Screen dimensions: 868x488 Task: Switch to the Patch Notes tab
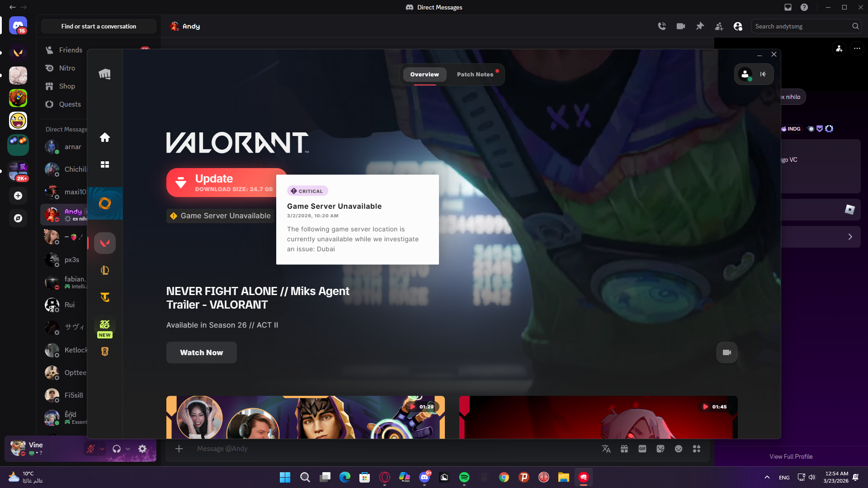click(475, 75)
